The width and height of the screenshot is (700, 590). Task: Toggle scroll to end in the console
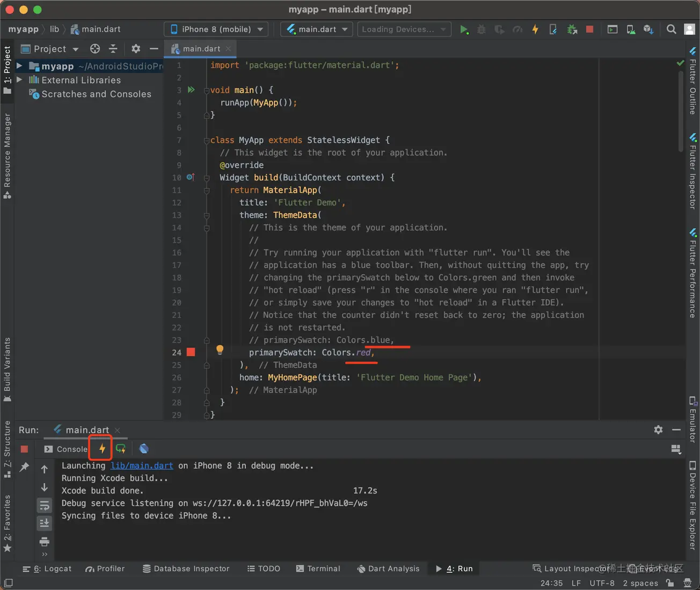[x=45, y=523]
